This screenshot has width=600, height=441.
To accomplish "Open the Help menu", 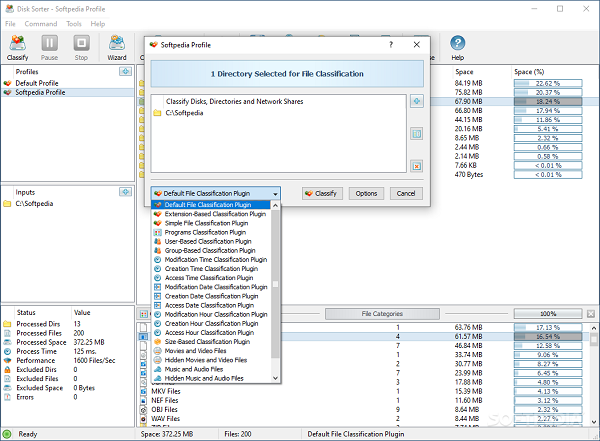I will [98, 24].
